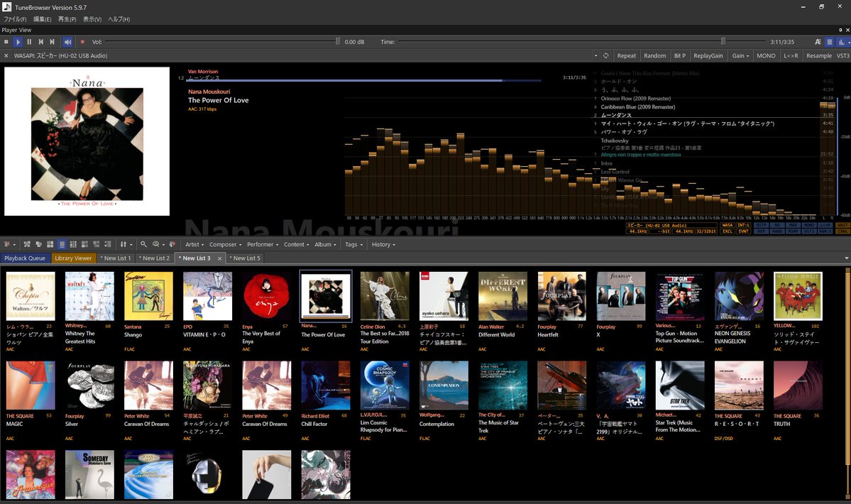Toggle L<>R channel swap
Screen dimensions: 851x504
(791, 56)
